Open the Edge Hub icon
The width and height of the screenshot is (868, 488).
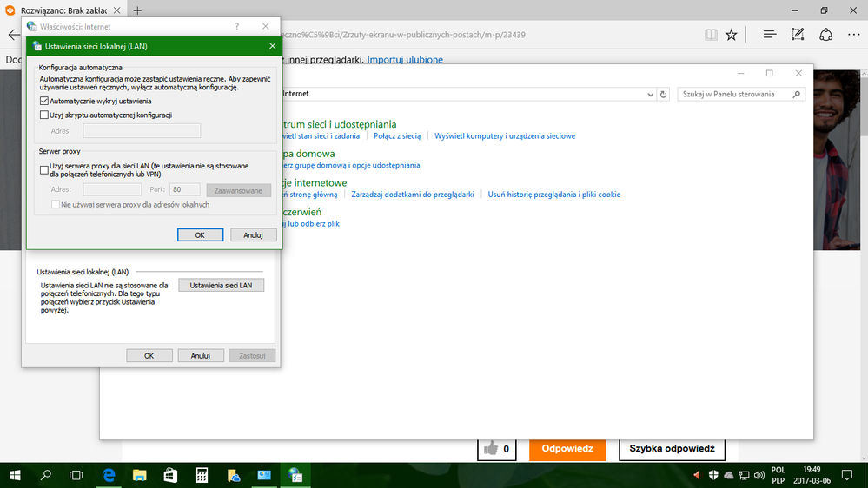pos(770,35)
